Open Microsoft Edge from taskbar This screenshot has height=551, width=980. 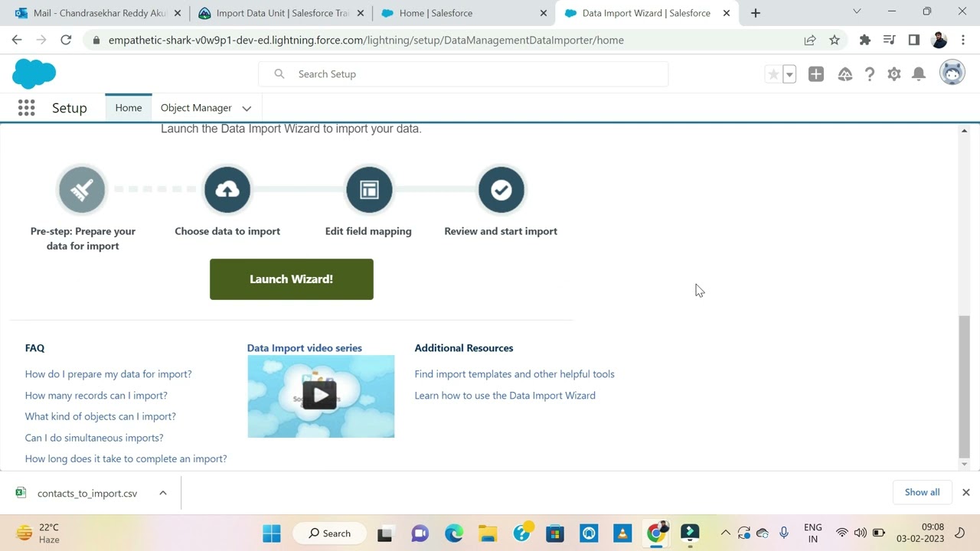(454, 533)
